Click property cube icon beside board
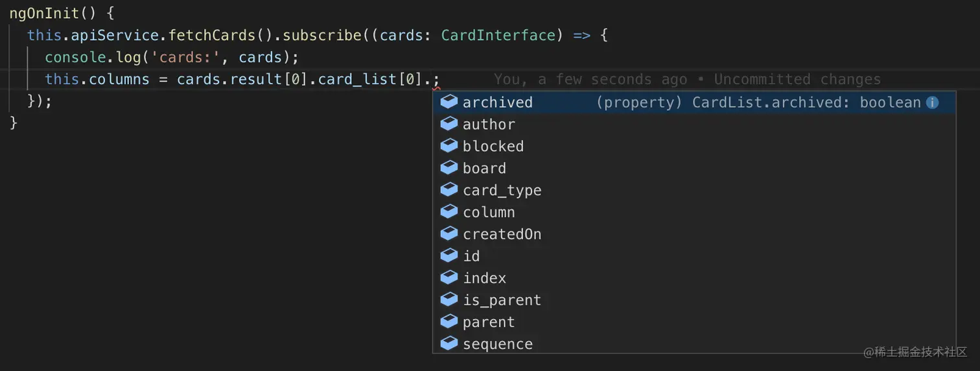The image size is (980, 371). [449, 169]
